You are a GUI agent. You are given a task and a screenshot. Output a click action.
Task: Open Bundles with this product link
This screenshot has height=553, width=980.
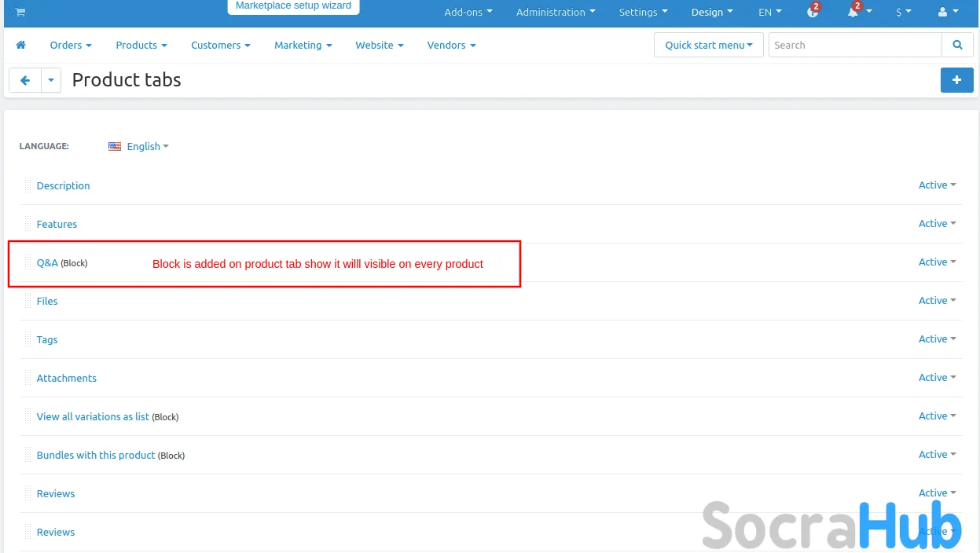tap(96, 456)
